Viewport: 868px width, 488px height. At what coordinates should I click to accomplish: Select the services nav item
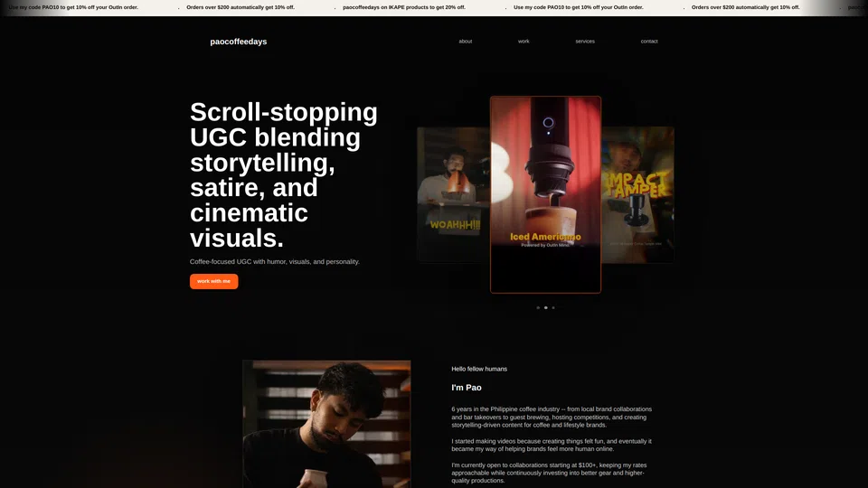(x=585, y=42)
